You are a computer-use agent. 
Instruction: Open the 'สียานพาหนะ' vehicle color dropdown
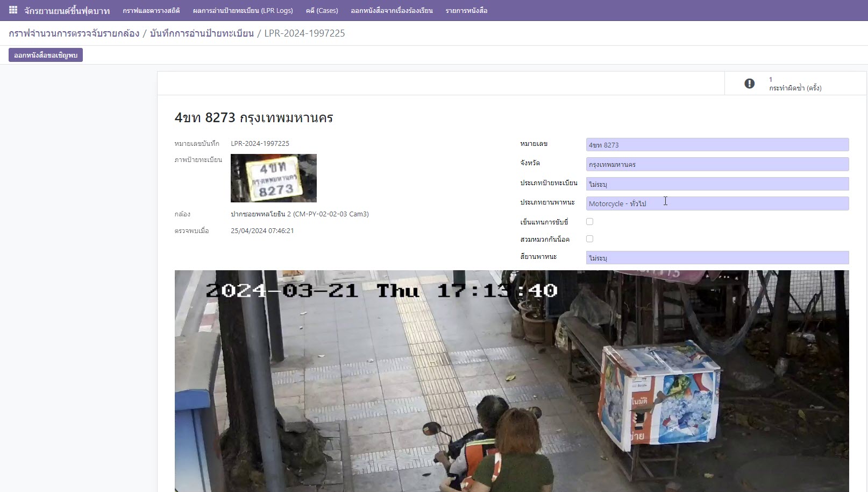coord(717,258)
